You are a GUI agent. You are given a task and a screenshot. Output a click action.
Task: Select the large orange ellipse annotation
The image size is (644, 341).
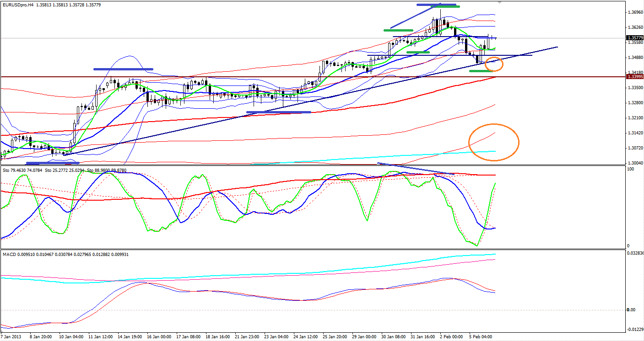pyautogui.click(x=494, y=142)
